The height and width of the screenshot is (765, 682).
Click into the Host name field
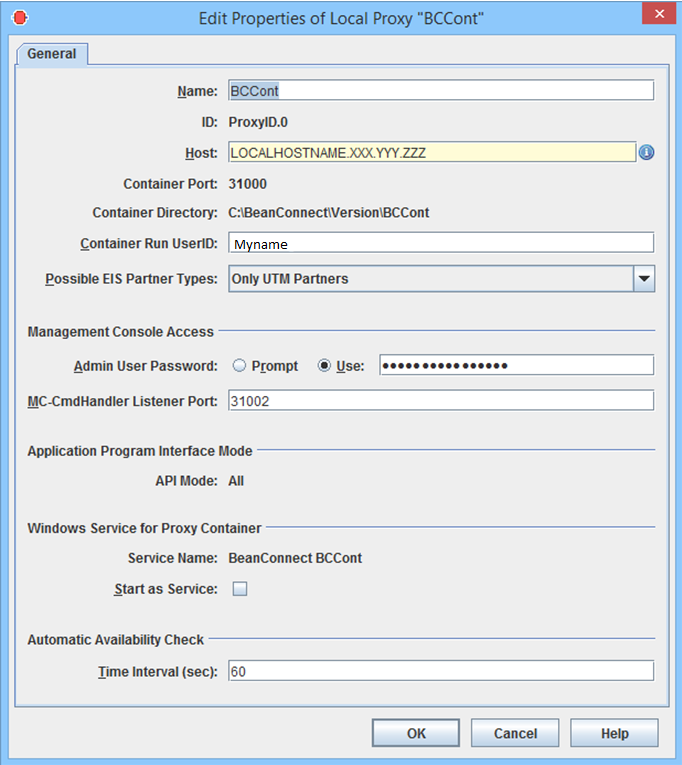(430, 153)
